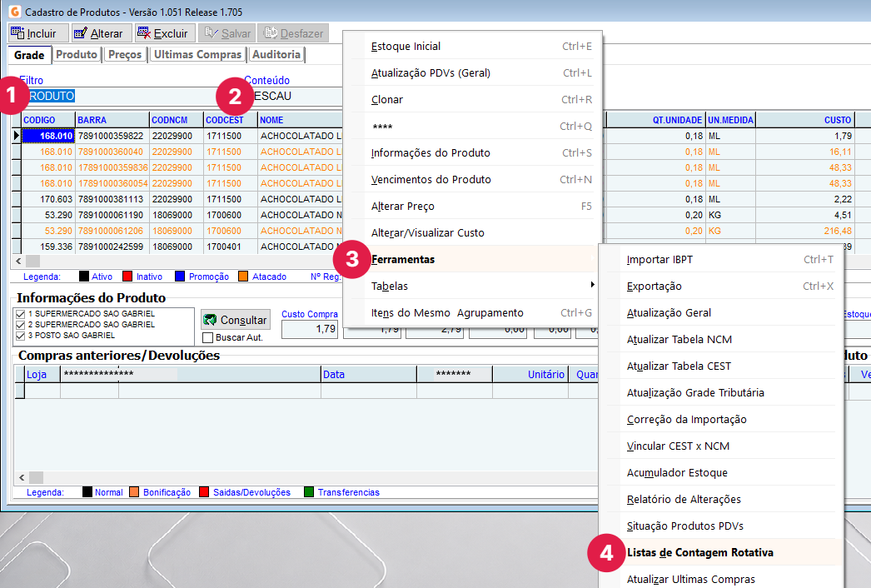The width and height of the screenshot is (871, 588).
Task: Select barcode cell 7891000381113
Action: pos(112,199)
